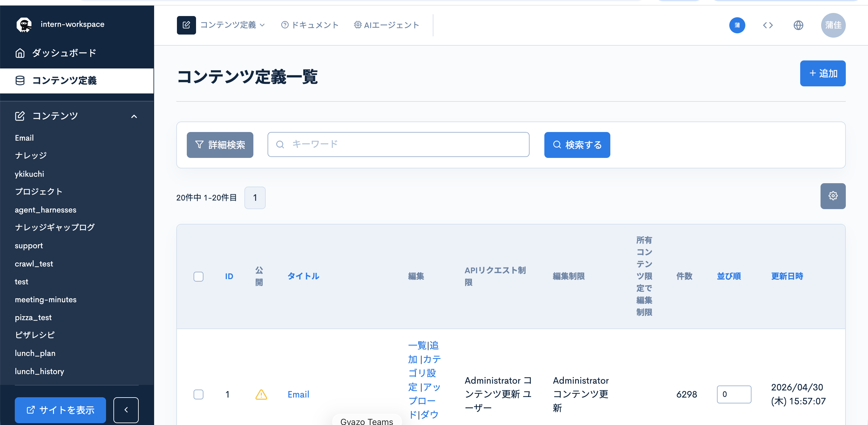Open プロジェクト in sidebar

(x=39, y=192)
